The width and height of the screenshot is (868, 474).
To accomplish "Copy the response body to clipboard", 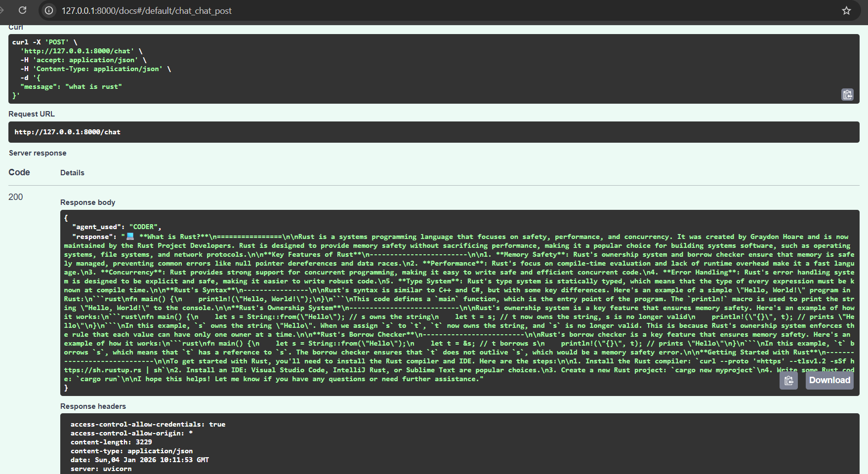I will (788, 380).
